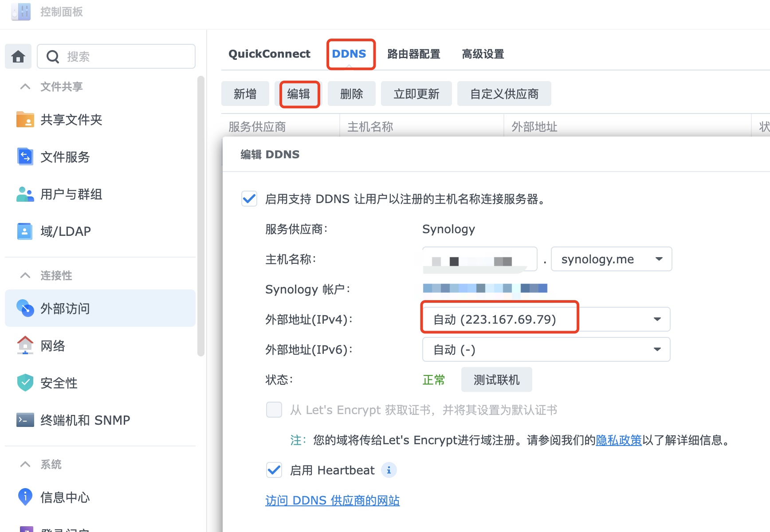Click the Terminal & SNMP icon
This screenshot has height=532, width=770.
click(25, 420)
